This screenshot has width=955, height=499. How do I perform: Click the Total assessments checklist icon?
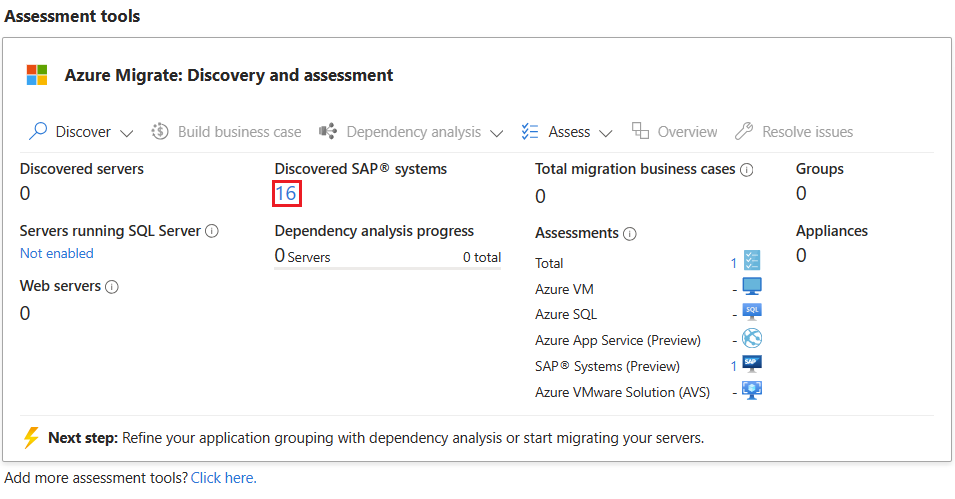[x=752, y=262]
